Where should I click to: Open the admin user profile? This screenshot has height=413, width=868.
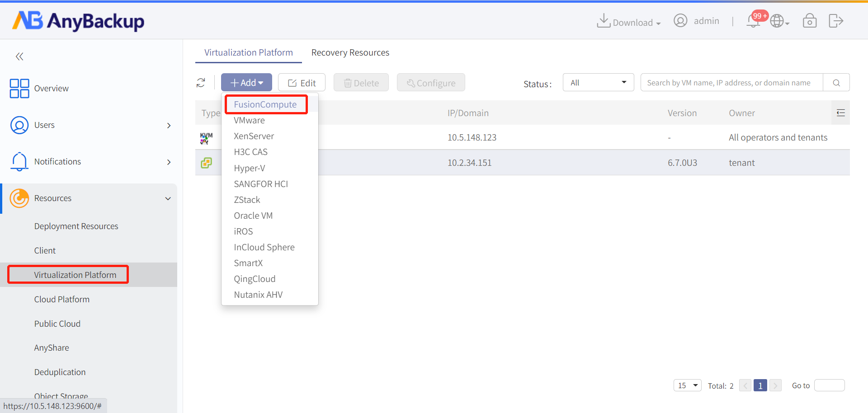(697, 21)
